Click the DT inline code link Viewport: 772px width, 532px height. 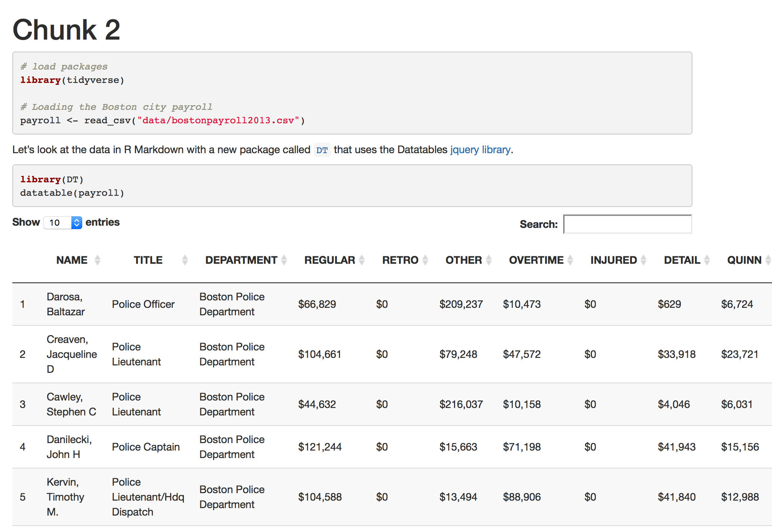[322, 150]
